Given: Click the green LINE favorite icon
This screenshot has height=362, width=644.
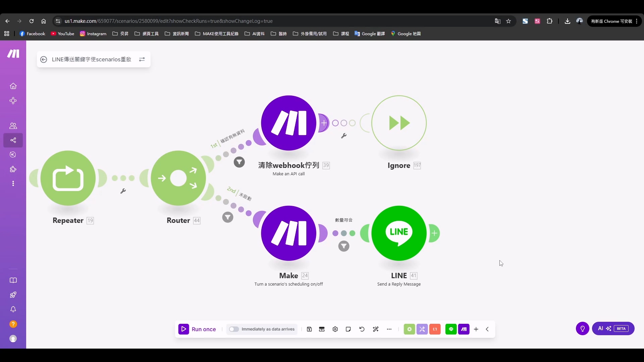Looking at the screenshot, I should coord(451,329).
